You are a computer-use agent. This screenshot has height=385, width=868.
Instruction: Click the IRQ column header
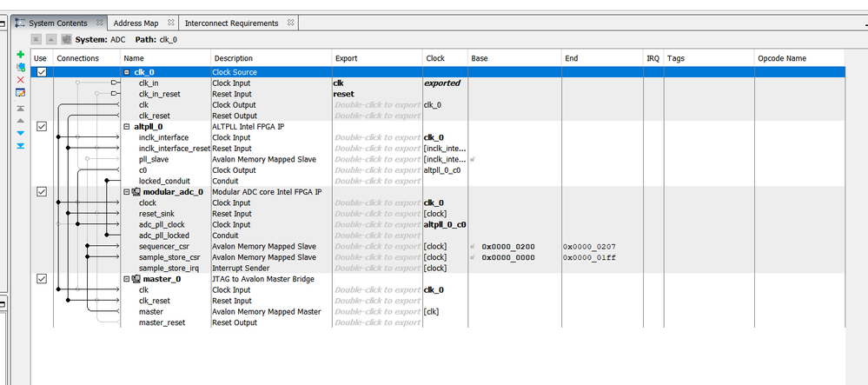coord(653,58)
